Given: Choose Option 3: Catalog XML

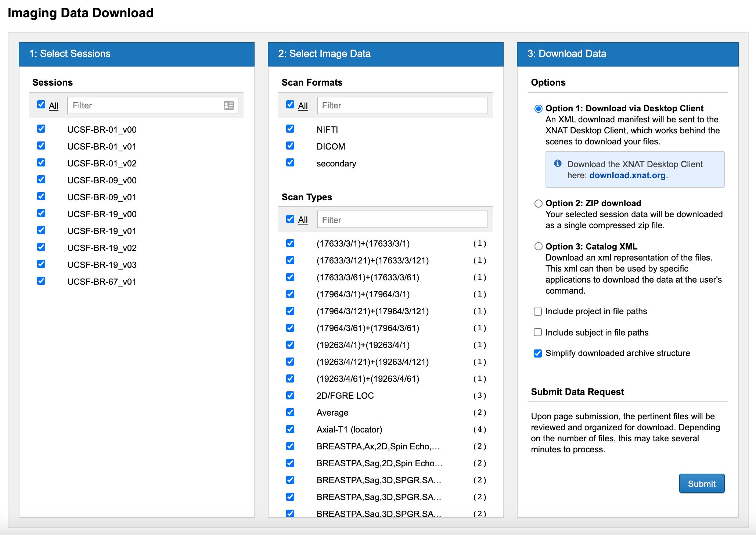Looking at the screenshot, I should click(538, 247).
